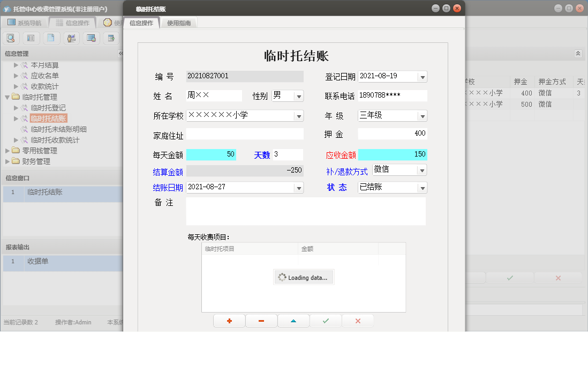This screenshot has width=588, height=378.
Task: Cancel entry with the red X icon
Action: point(358,320)
